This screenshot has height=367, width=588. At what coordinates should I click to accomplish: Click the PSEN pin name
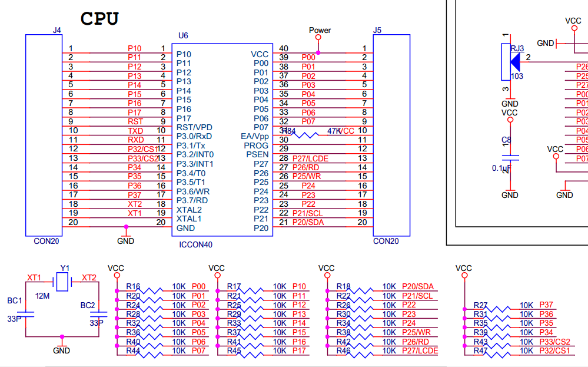(x=257, y=154)
